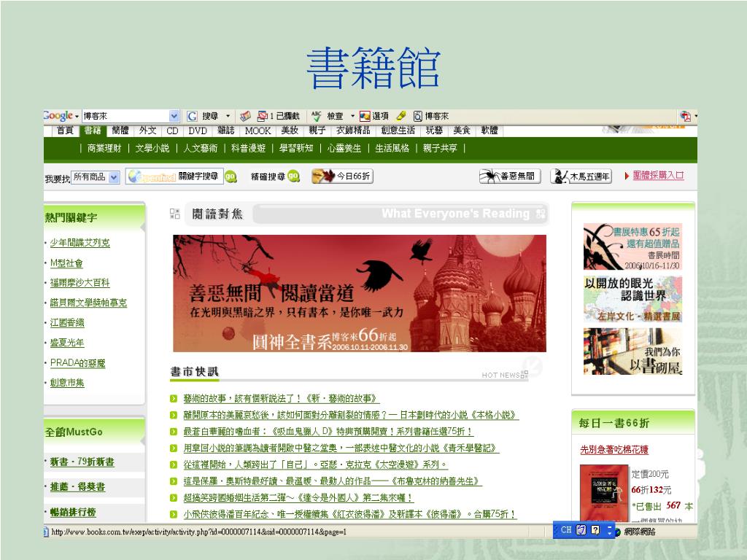Open the 以開放的眼光認識世界 promo image
Image resolution: width=747 pixels, height=560 pixels.
pos(632,299)
